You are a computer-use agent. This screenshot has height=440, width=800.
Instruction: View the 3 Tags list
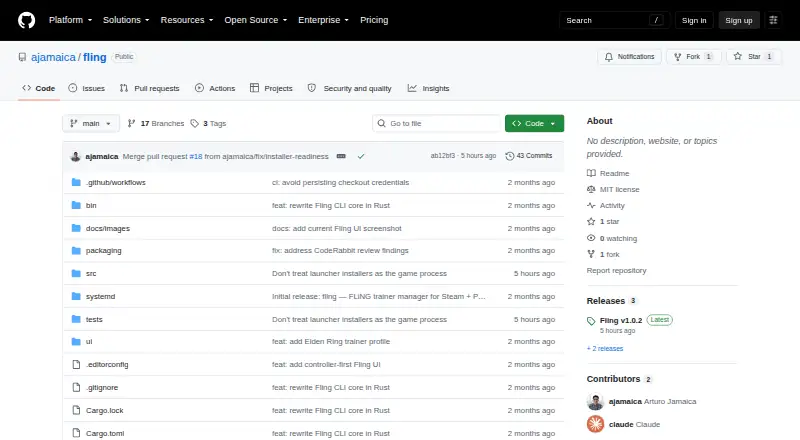208,124
